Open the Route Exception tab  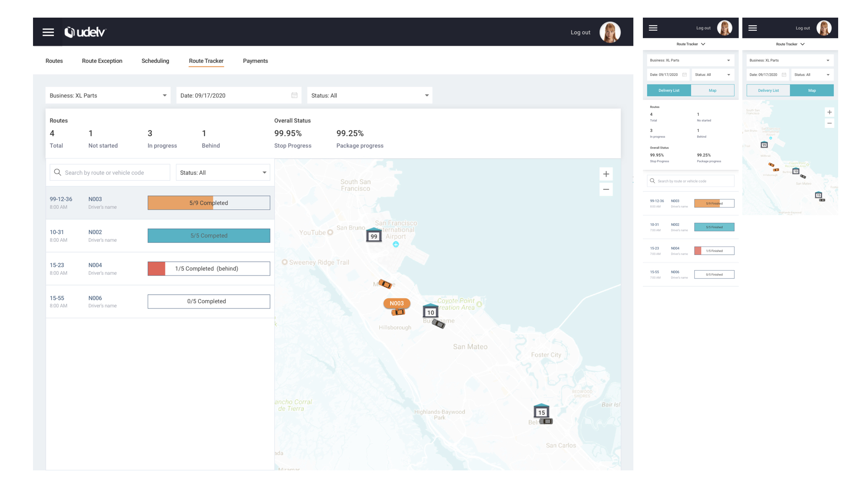coord(102,61)
